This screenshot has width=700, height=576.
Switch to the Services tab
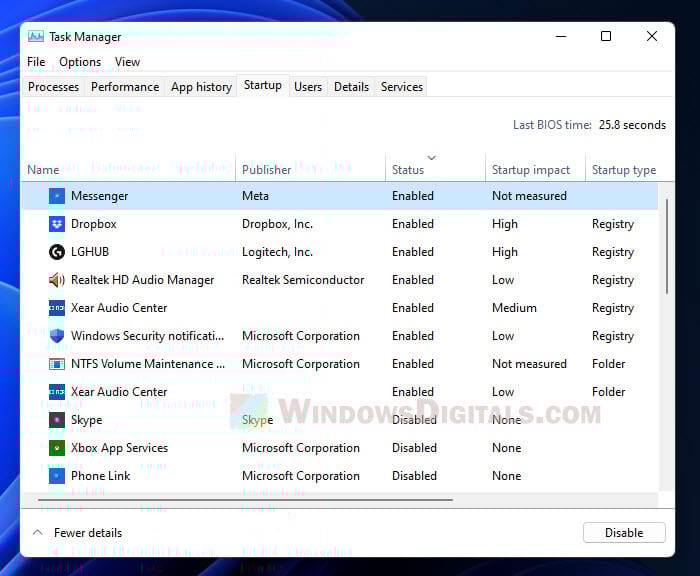coord(402,87)
